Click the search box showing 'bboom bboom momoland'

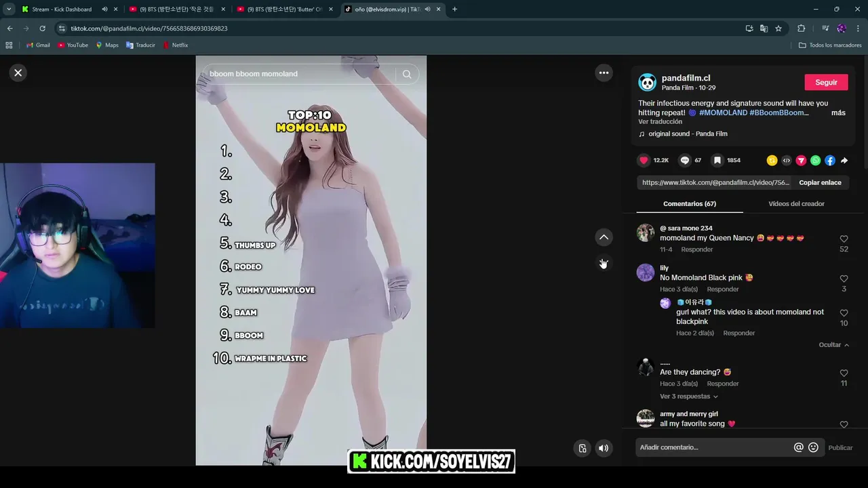pos(302,74)
